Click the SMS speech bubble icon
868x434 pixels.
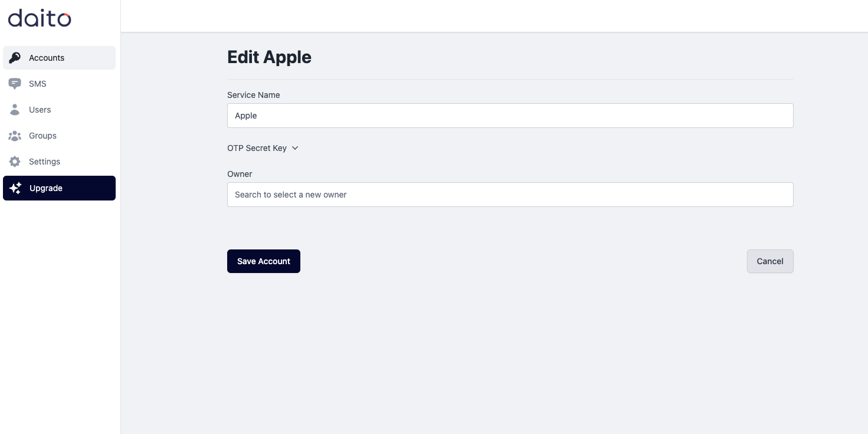pyautogui.click(x=15, y=84)
